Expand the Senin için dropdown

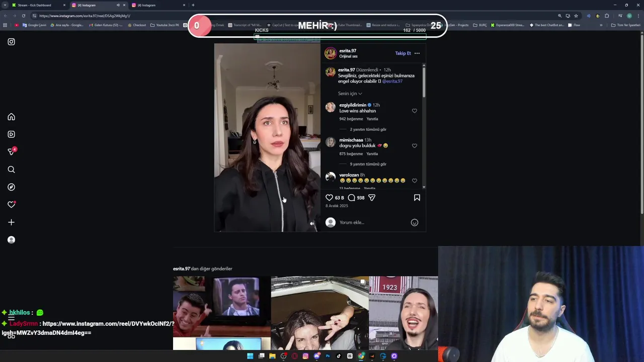pos(350,94)
